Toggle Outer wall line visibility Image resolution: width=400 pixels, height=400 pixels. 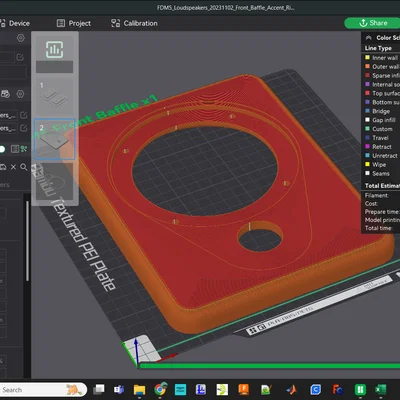point(382,67)
